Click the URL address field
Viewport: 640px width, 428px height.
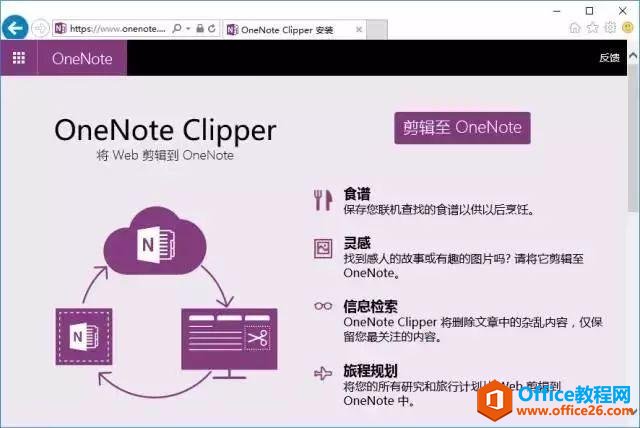(x=118, y=29)
